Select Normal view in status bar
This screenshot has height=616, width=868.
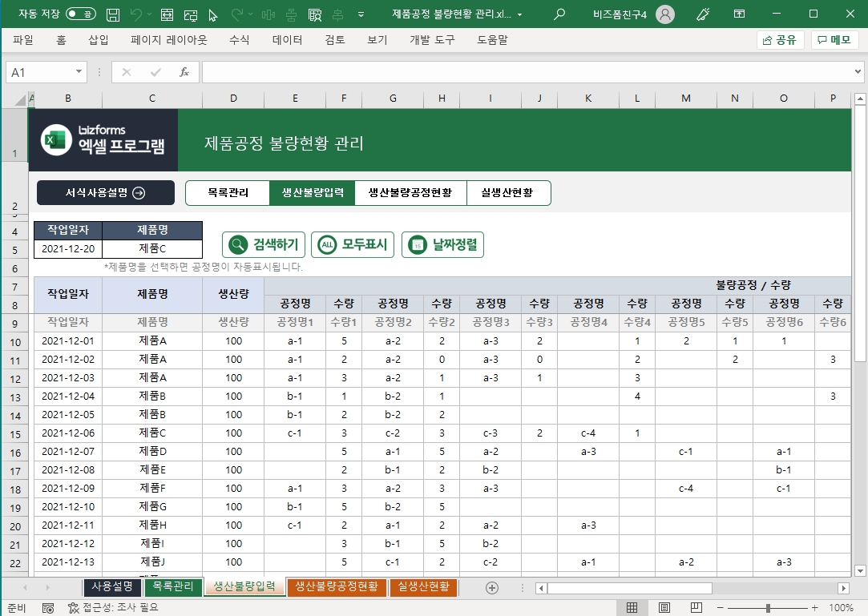point(632,608)
